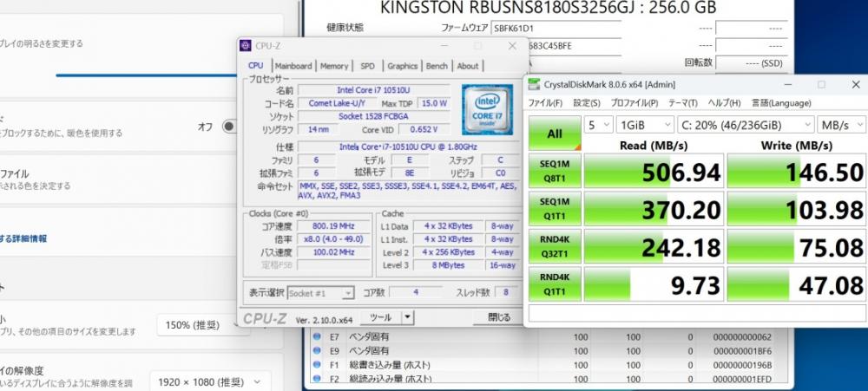This screenshot has height=391, width=868.
Task: Click the 146.50 sequential write result
Action: click(796, 172)
